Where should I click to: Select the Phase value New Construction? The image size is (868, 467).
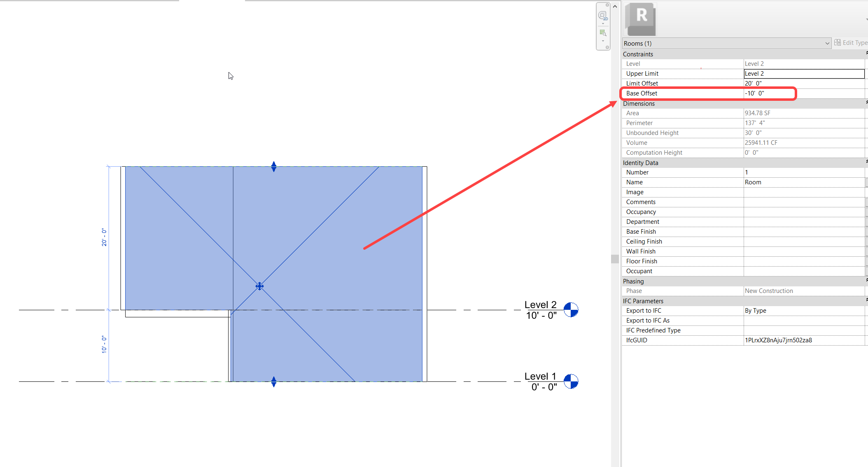click(x=769, y=291)
